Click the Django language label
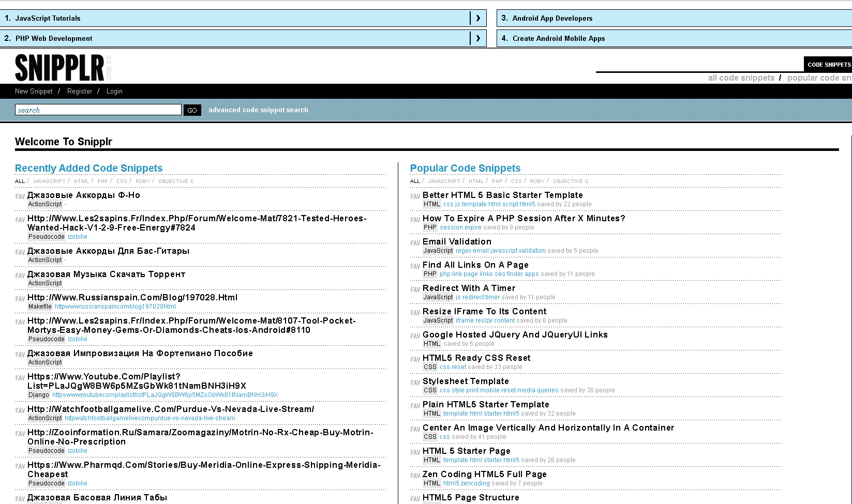Viewport: 852px width, 504px height. pyautogui.click(x=39, y=395)
